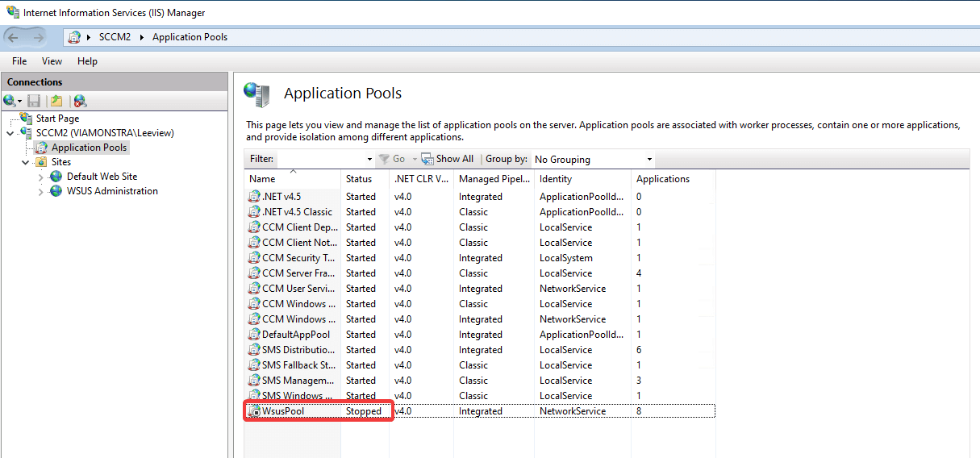The width and height of the screenshot is (980, 458).
Task: Click the WSUS Administration globe icon
Action: pyautogui.click(x=56, y=191)
